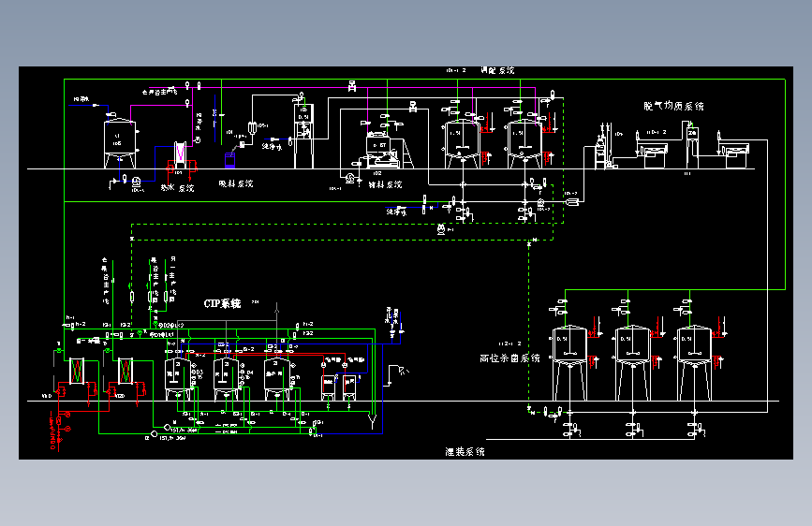812x526 pixels.
Task: Click the magenta plate heat exchanger symbol
Action: (x=180, y=153)
